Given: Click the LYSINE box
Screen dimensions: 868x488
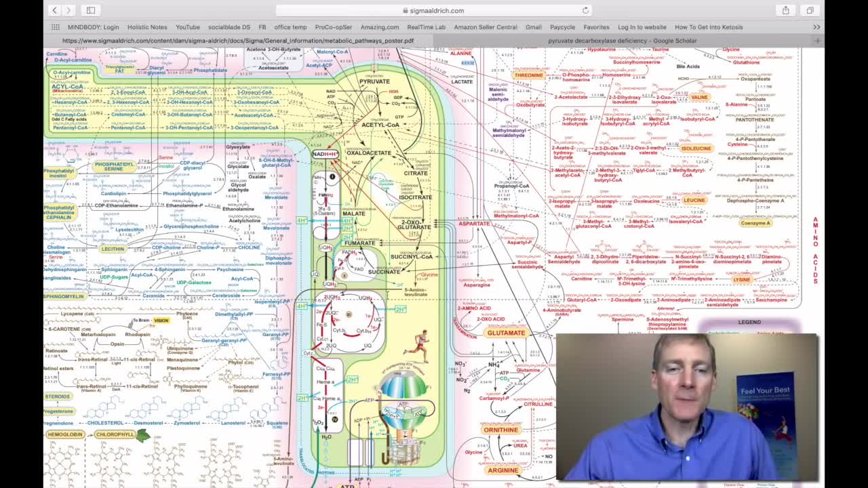Looking at the screenshot, I should coord(742,279).
